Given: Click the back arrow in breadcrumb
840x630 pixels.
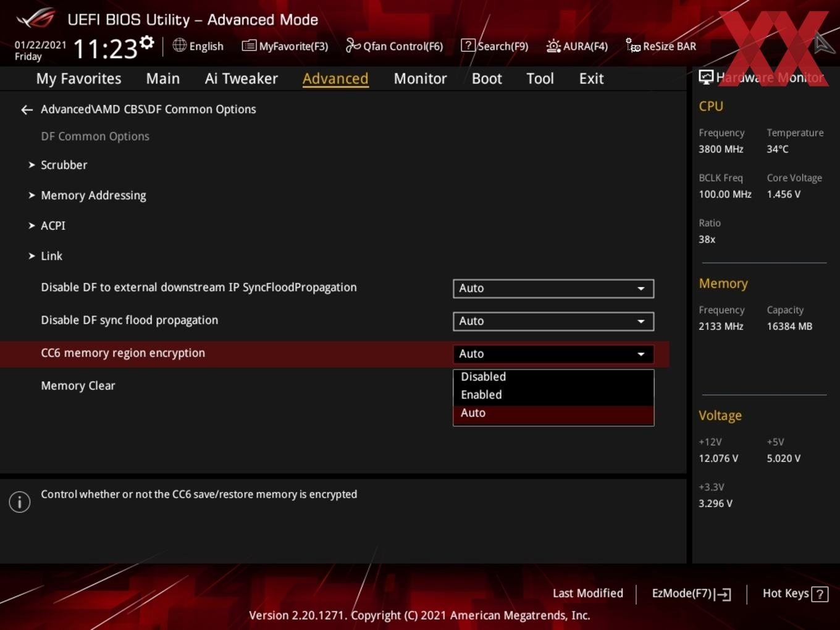Looking at the screenshot, I should coord(27,110).
